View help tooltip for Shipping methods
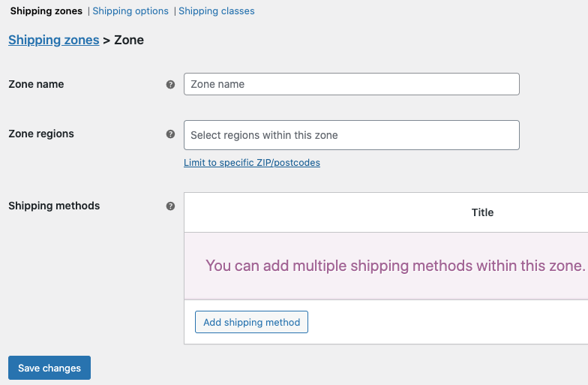The height and width of the screenshot is (385, 588). pyautogui.click(x=170, y=206)
